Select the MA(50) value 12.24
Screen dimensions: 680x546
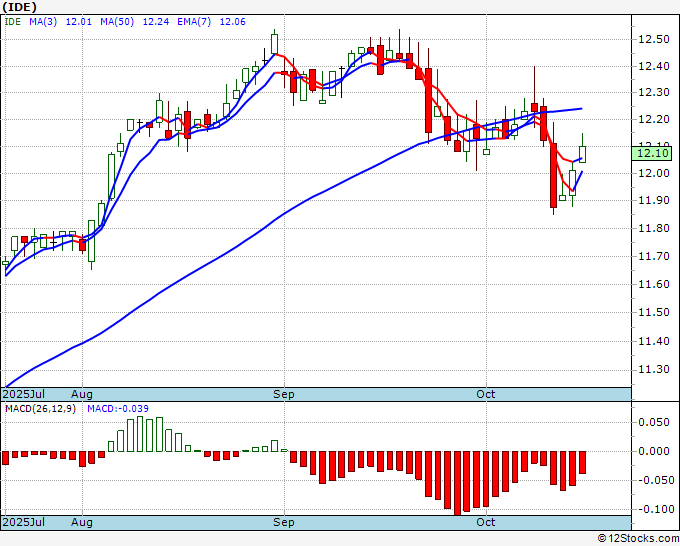[156, 22]
